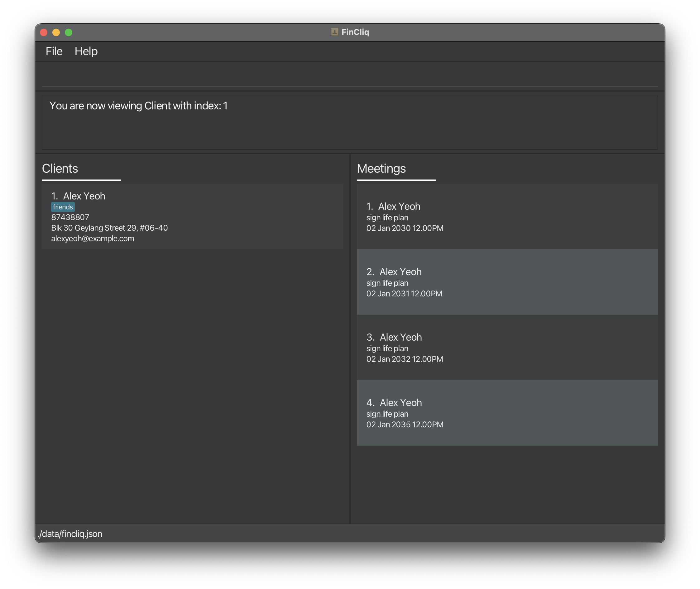
Task: Minimize the window with the yellow button
Action: coord(56,32)
